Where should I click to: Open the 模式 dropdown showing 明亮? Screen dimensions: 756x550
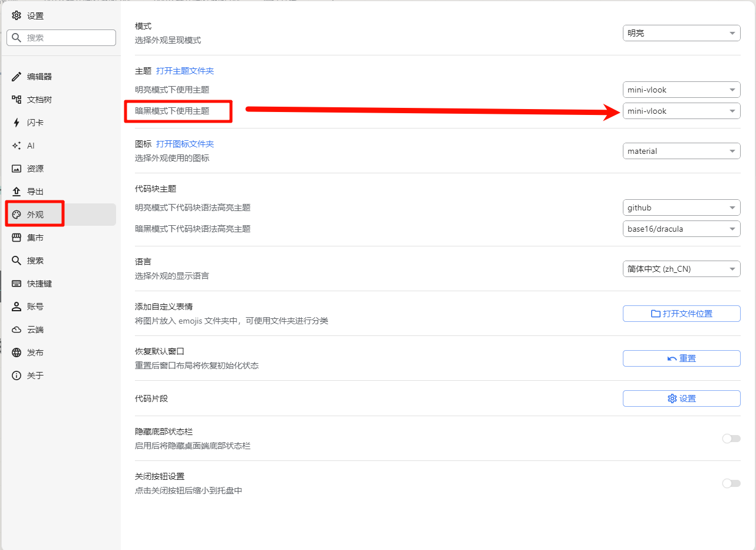tap(681, 33)
